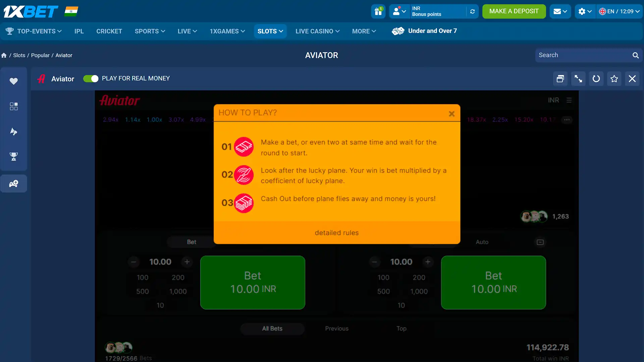View tournaments using the trophy sidebar icon
The height and width of the screenshot is (362, 644).
[14, 157]
